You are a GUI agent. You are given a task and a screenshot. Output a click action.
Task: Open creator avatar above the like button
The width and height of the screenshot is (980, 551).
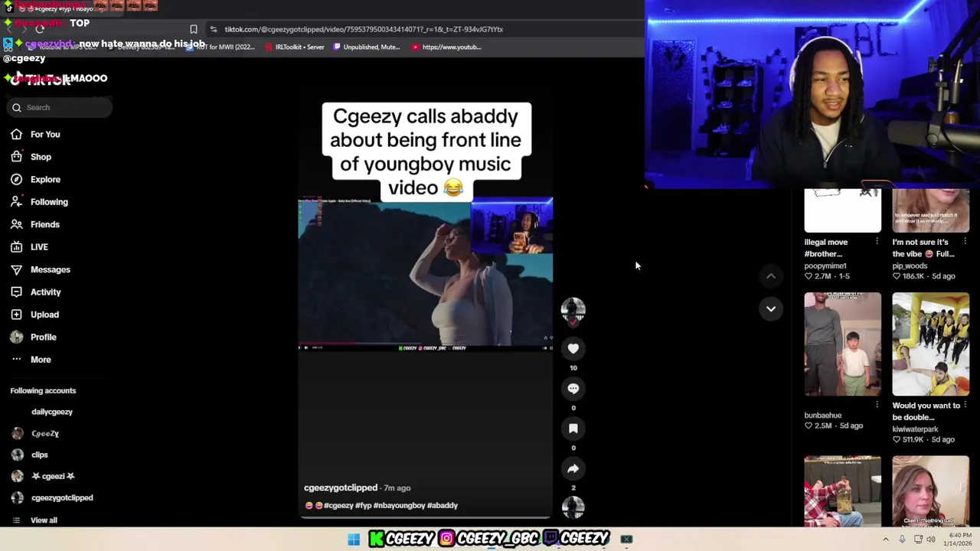tap(573, 310)
